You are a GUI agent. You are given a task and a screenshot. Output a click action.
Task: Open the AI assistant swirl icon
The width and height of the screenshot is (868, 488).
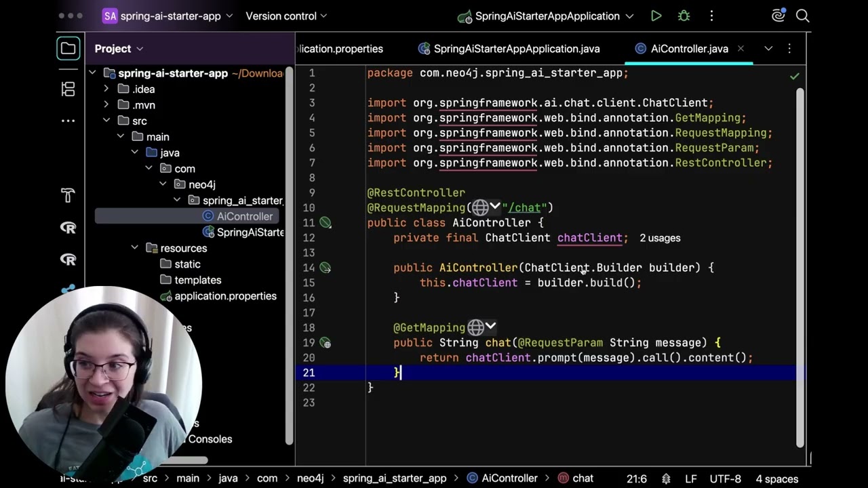(778, 16)
